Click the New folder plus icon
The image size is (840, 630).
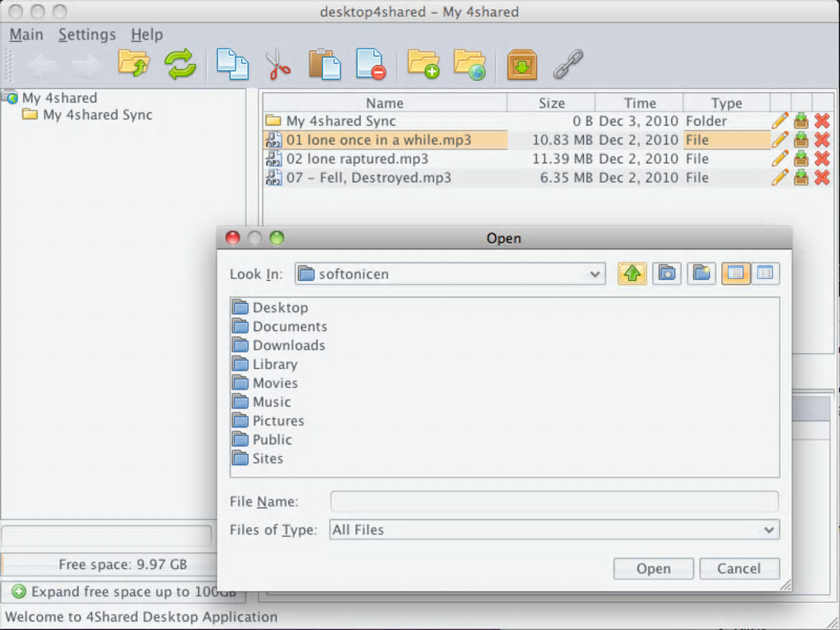[423, 64]
